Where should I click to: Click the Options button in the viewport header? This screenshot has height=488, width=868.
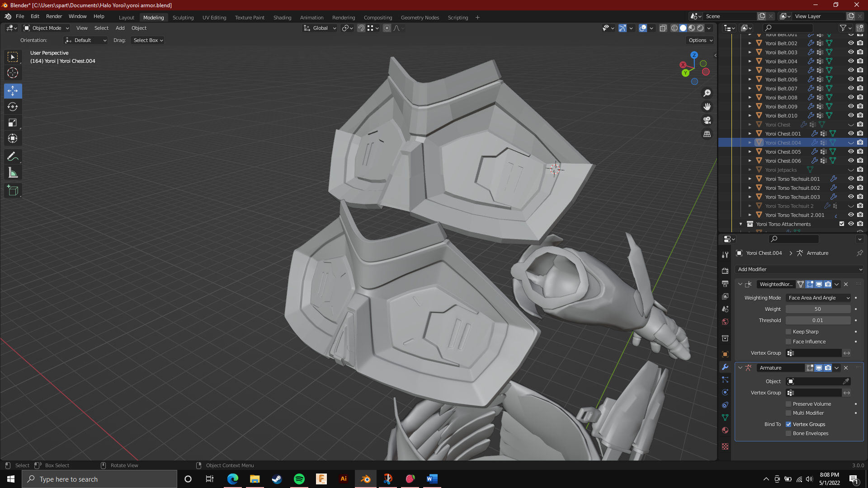pos(700,40)
